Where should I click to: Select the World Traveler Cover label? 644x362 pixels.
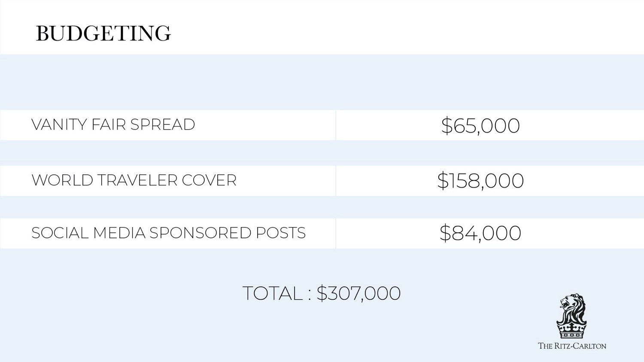tap(134, 180)
